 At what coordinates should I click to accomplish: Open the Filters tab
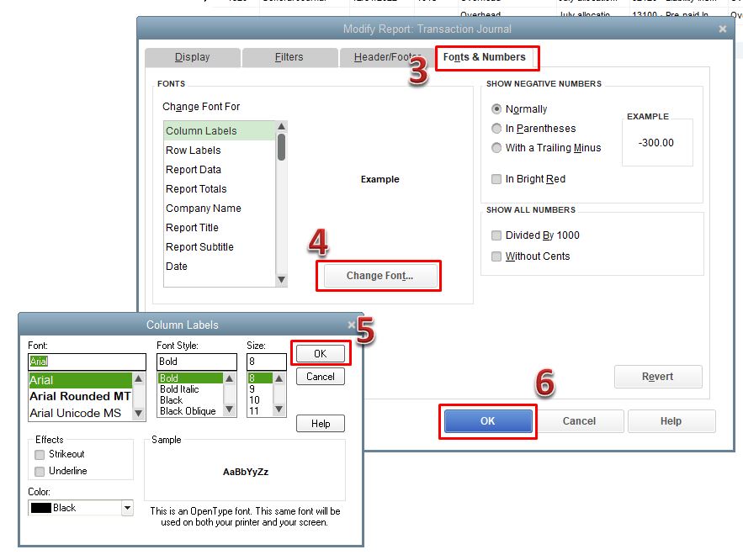click(x=289, y=56)
